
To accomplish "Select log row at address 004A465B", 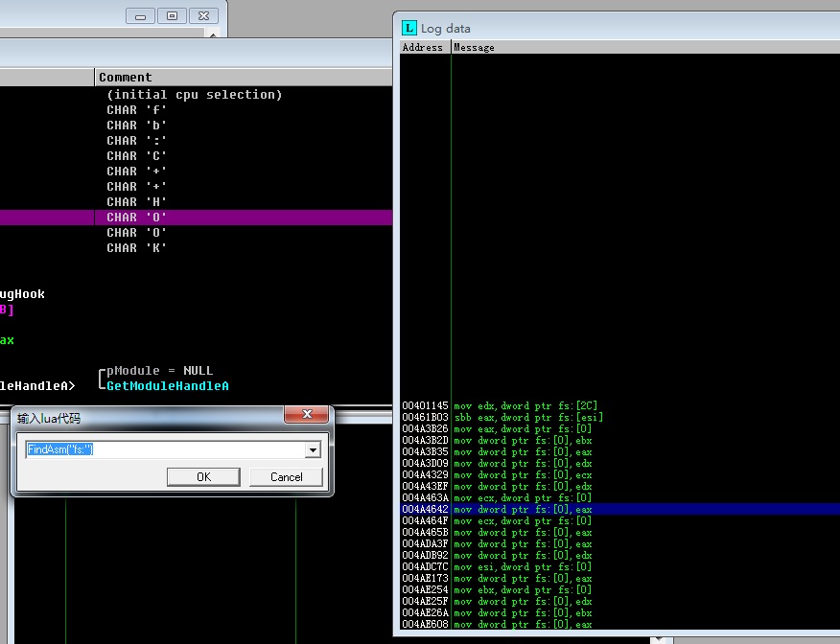I will click(x=619, y=532).
